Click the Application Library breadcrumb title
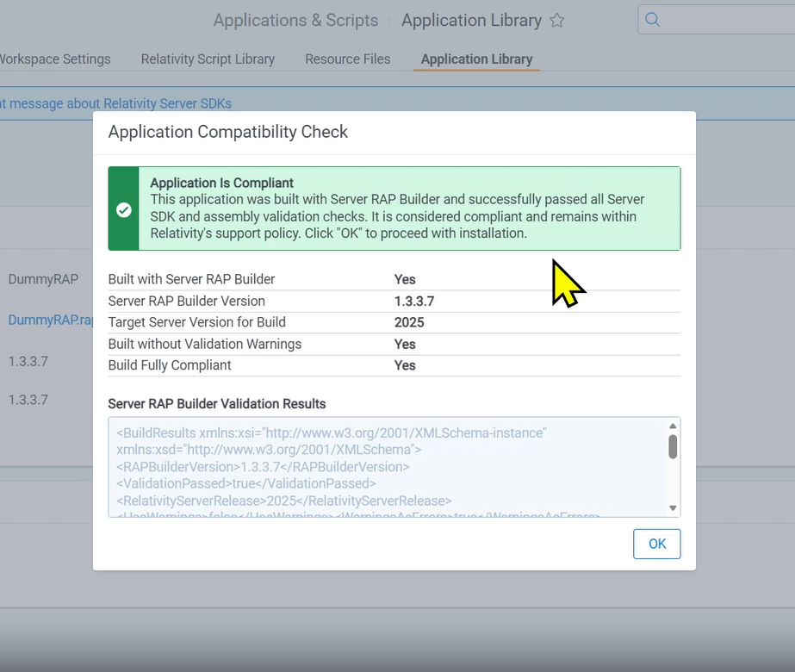Viewport: 795px width, 672px height. (x=471, y=21)
